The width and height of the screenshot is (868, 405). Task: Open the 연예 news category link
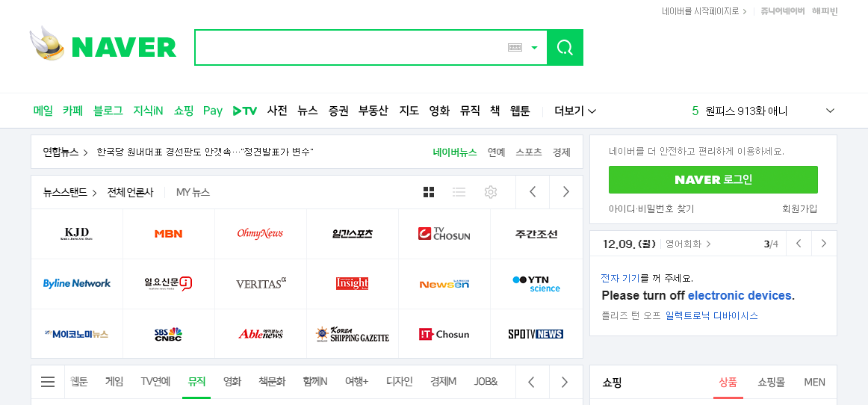click(496, 152)
